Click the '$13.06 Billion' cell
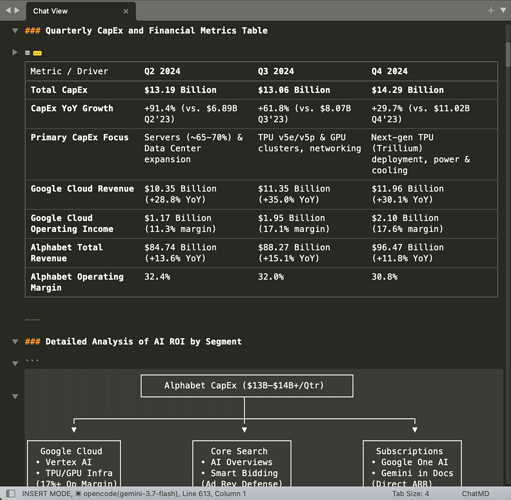 [294, 90]
